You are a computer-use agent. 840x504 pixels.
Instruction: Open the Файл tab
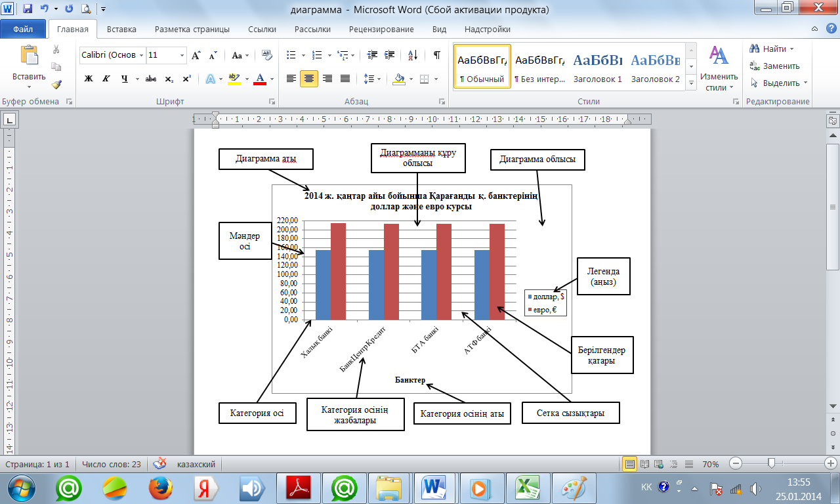pyautogui.click(x=23, y=30)
